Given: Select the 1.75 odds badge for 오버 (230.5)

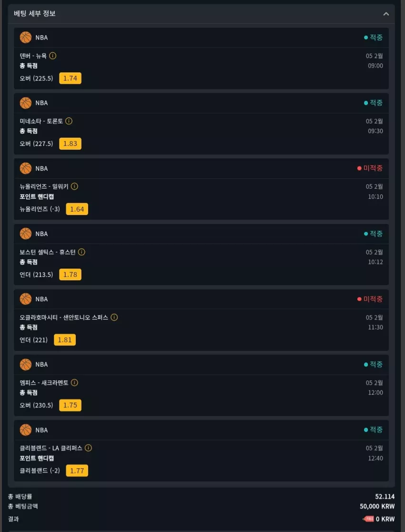Looking at the screenshot, I should coord(70,405).
